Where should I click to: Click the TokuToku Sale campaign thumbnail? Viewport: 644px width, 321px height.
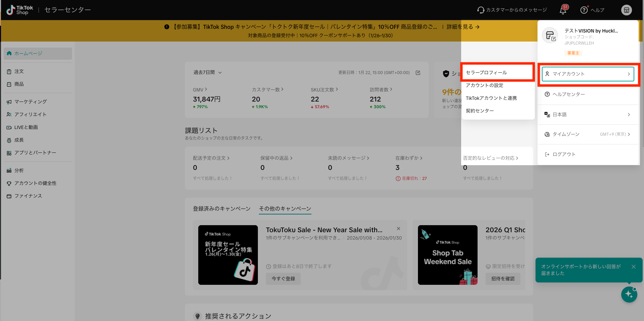click(x=228, y=255)
